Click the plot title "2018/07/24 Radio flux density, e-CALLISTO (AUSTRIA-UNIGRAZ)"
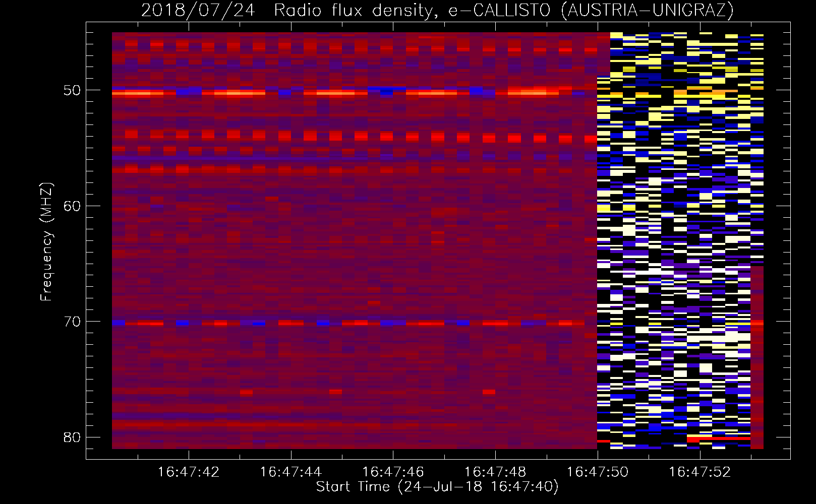This screenshot has height=504, width=816. tap(437, 10)
